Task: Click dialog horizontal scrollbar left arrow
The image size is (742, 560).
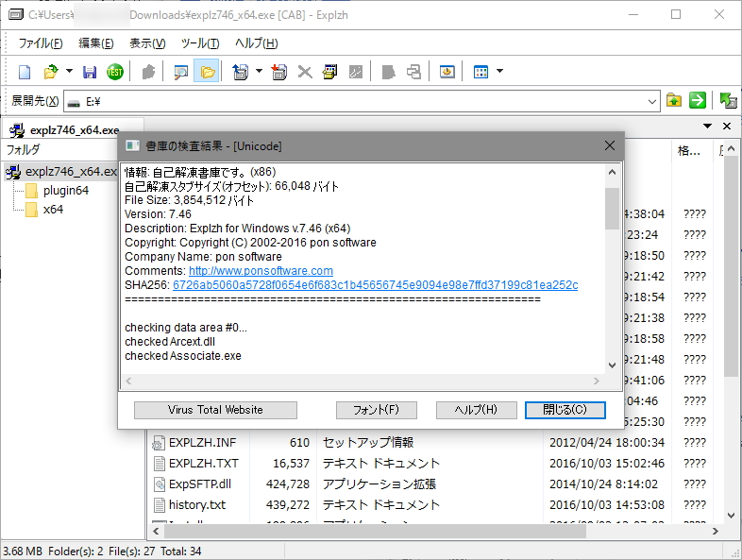Action: 128,382
